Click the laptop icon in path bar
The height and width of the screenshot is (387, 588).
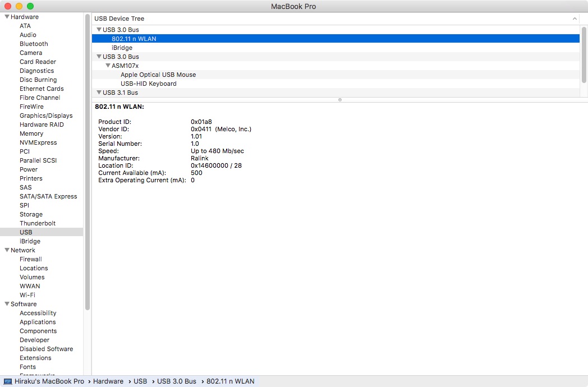(x=7, y=381)
